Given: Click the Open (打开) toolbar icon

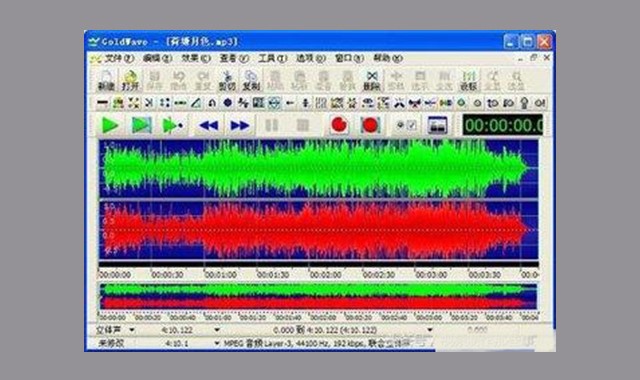Looking at the screenshot, I should (x=130, y=80).
